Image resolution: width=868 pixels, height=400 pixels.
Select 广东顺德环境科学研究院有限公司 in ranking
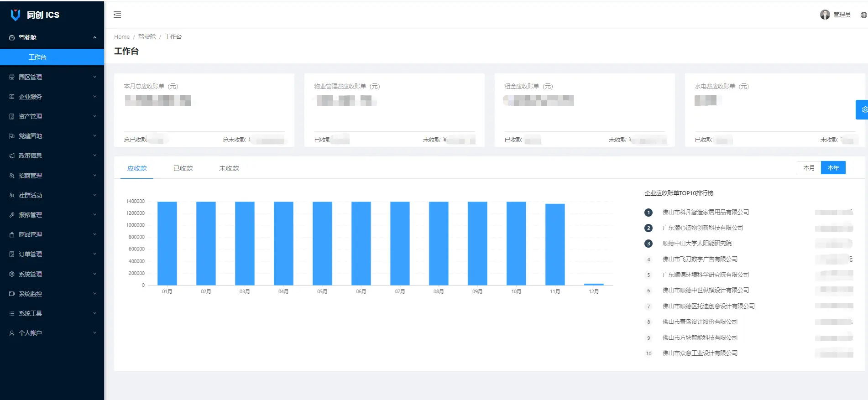coord(706,275)
